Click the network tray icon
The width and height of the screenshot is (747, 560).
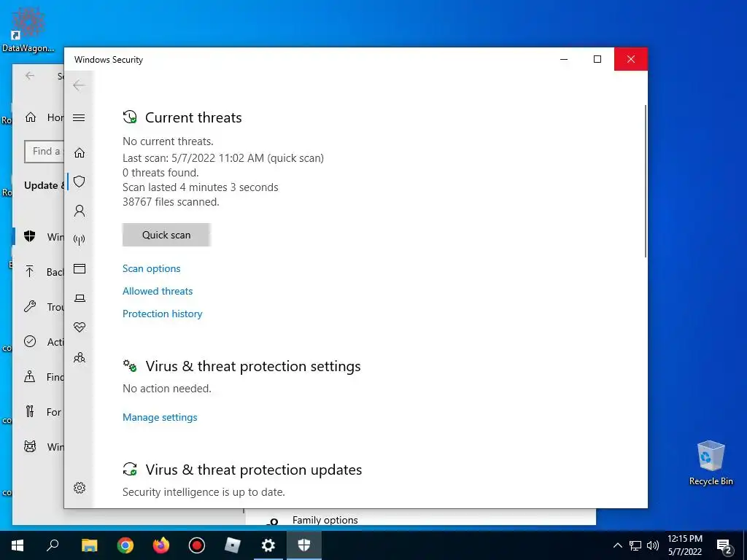click(x=635, y=545)
